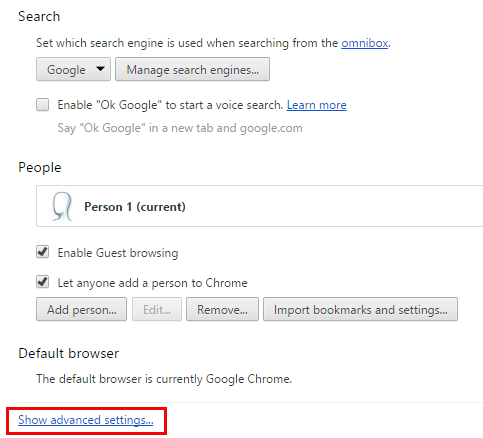
Task: Click the Person 1 avatar silhouette icon
Action: pos(62,206)
